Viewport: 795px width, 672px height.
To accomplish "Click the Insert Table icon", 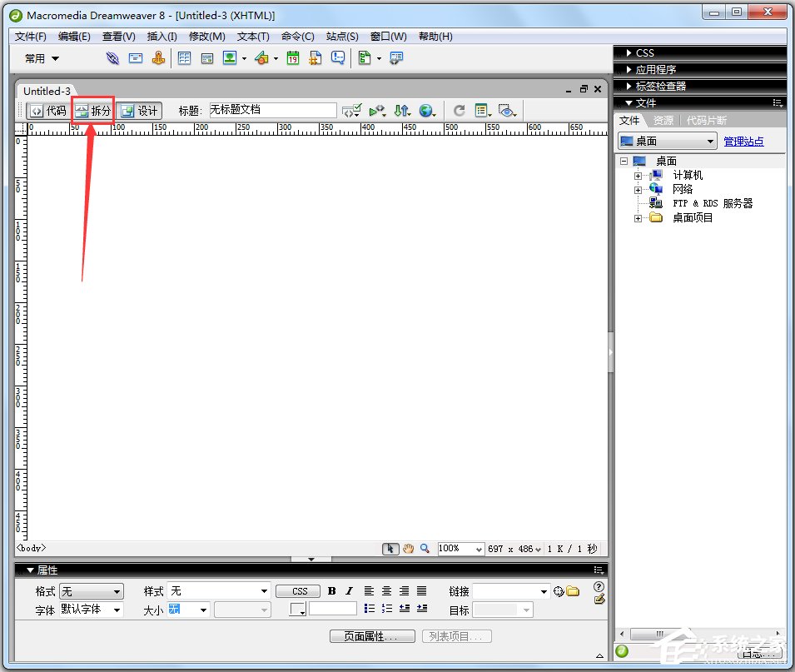I will point(183,57).
